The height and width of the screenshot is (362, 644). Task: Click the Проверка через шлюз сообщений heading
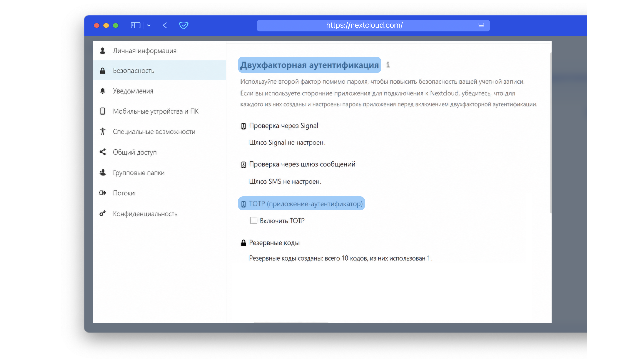[x=302, y=164]
